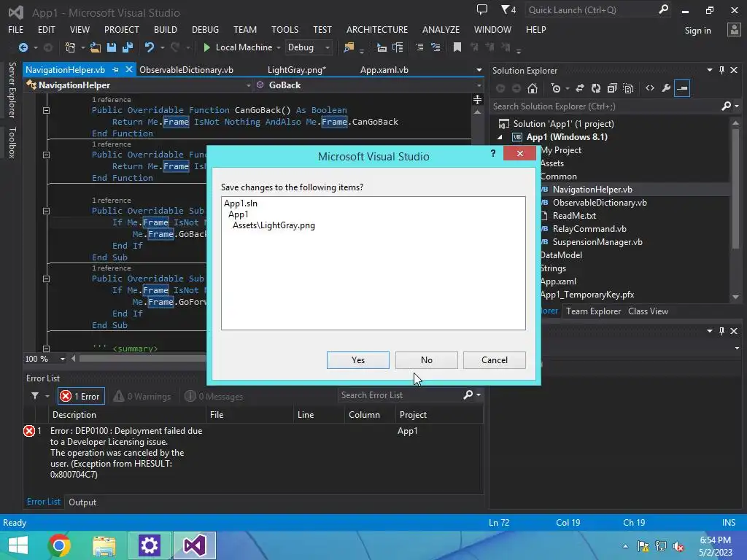Click the Open File folder icon

coord(96,47)
